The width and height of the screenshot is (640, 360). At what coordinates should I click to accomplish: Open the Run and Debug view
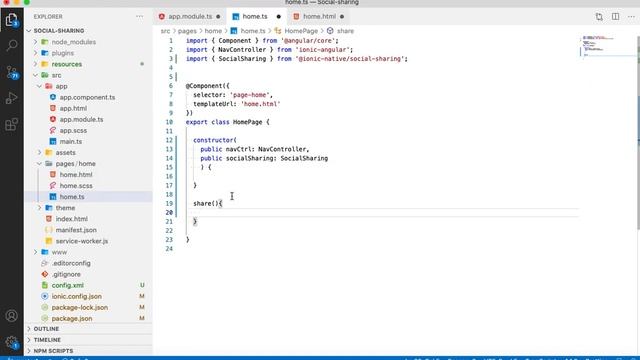pyautogui.click(x=11, y=98)
